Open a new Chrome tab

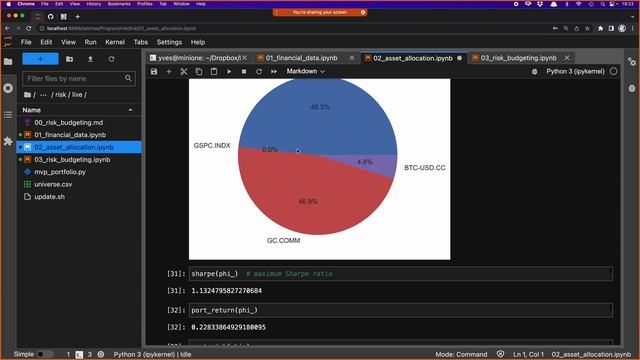click(x=77, y=17)
